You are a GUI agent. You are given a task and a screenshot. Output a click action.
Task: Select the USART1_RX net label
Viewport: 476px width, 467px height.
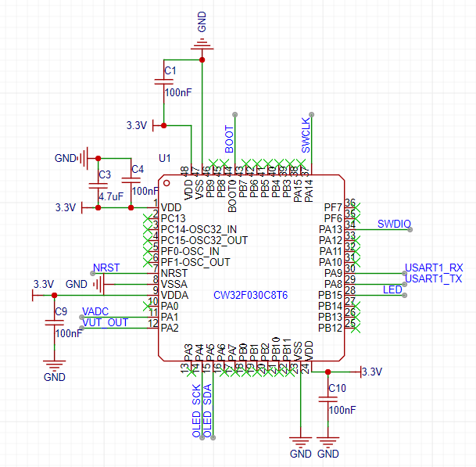pyautogui.click(x=434, y=268)
